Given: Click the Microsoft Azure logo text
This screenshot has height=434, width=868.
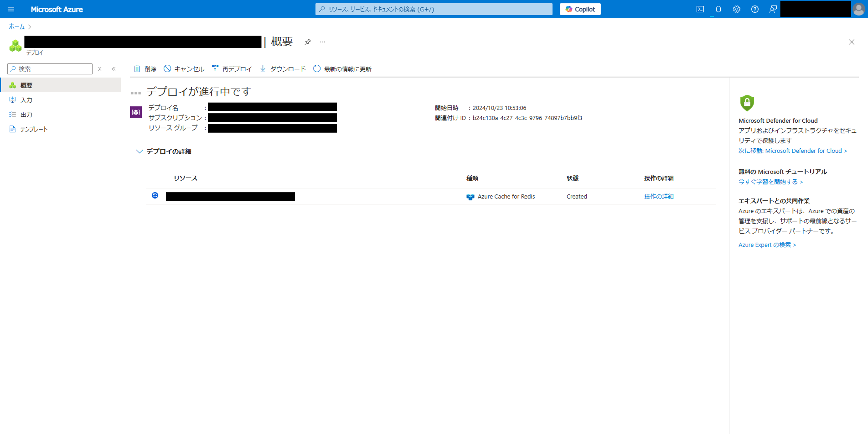Looking at the screenshot, I should (57, 9).
